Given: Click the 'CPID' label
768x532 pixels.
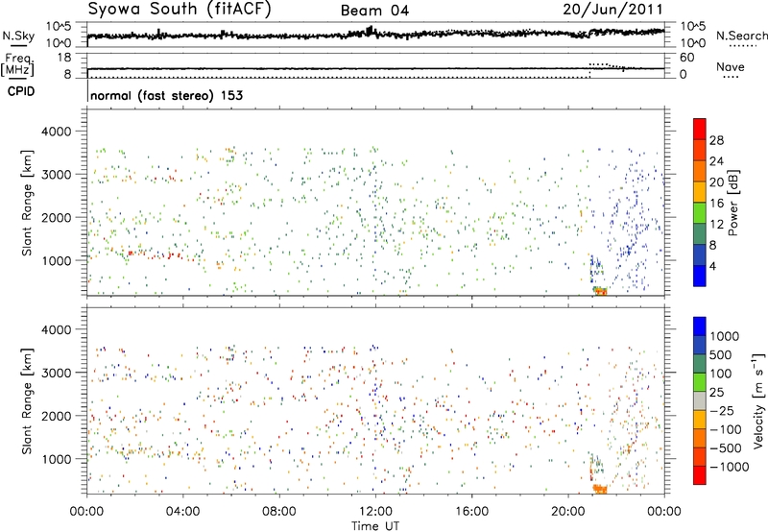Looking at the screenshot, I should tap(21, 91).
